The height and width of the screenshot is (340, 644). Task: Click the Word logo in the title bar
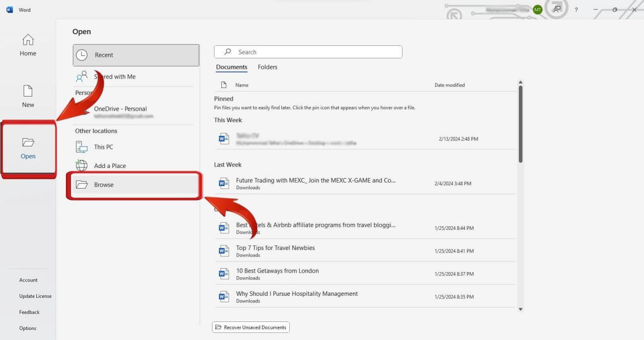click(x=9, y=9)
